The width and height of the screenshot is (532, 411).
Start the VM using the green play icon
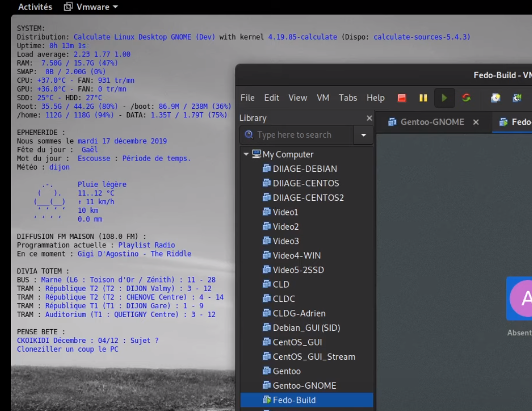point(445,97)
